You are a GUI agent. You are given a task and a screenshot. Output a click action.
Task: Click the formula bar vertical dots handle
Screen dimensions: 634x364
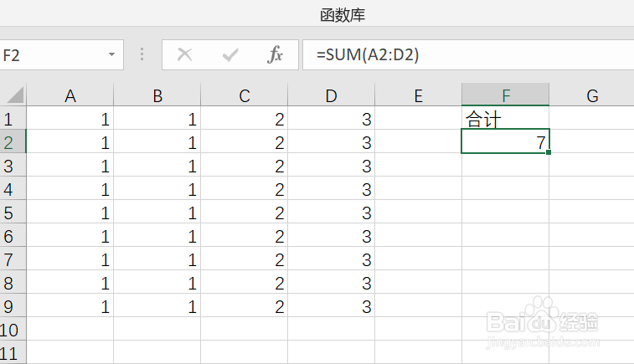pos(142,55)
